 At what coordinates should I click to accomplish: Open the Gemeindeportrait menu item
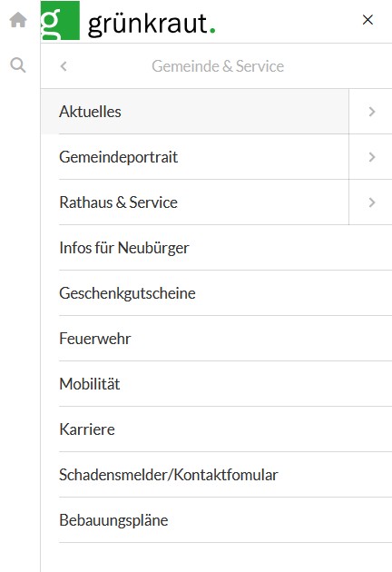click(x=204, y=157)
